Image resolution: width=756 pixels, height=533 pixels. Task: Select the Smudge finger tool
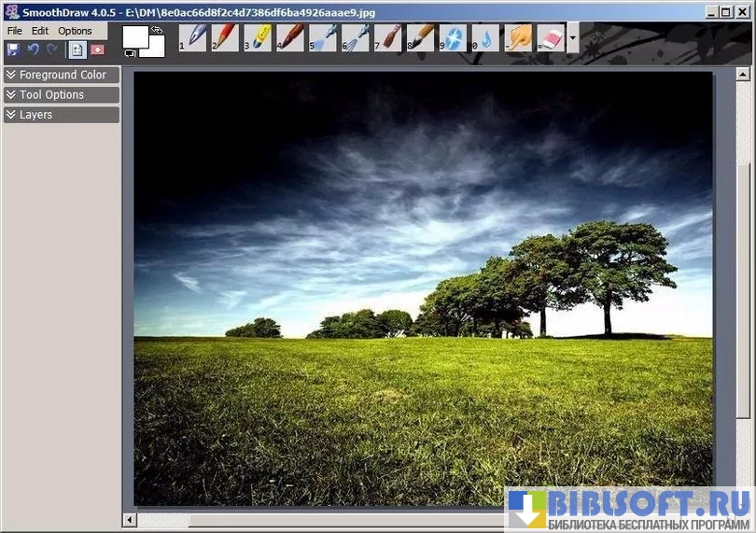click(520, 37)
